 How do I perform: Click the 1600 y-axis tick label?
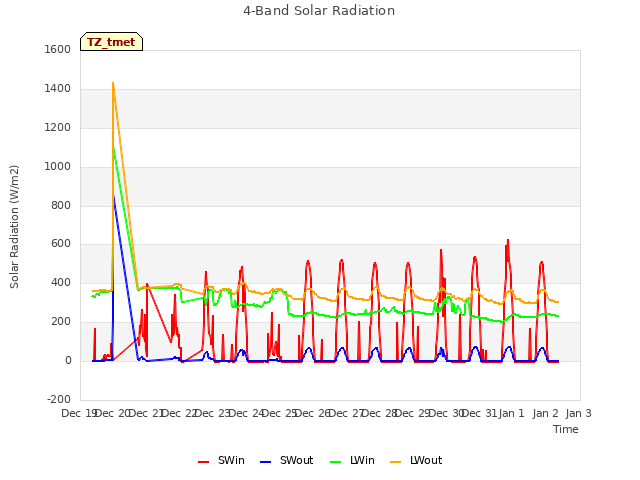pyautogui.click(x=58, y=49)
